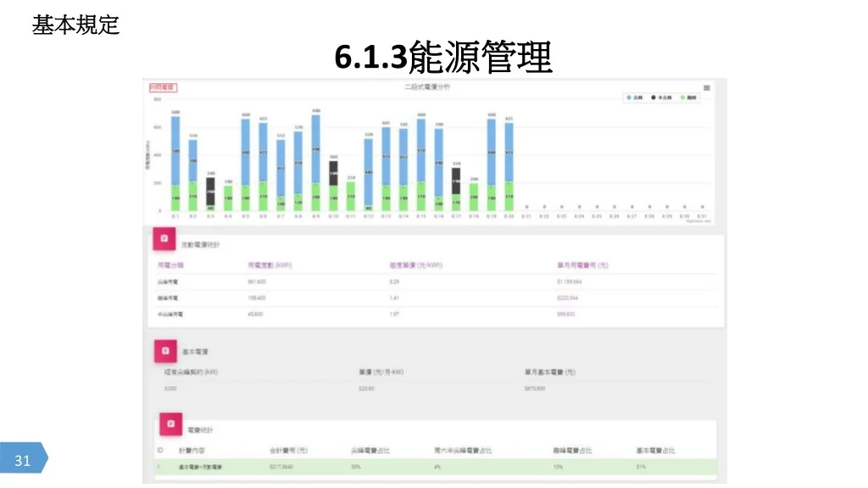Select the 8/10 black bar segment
The height and width of the screenshot is (488, 868).
[333, 173]
